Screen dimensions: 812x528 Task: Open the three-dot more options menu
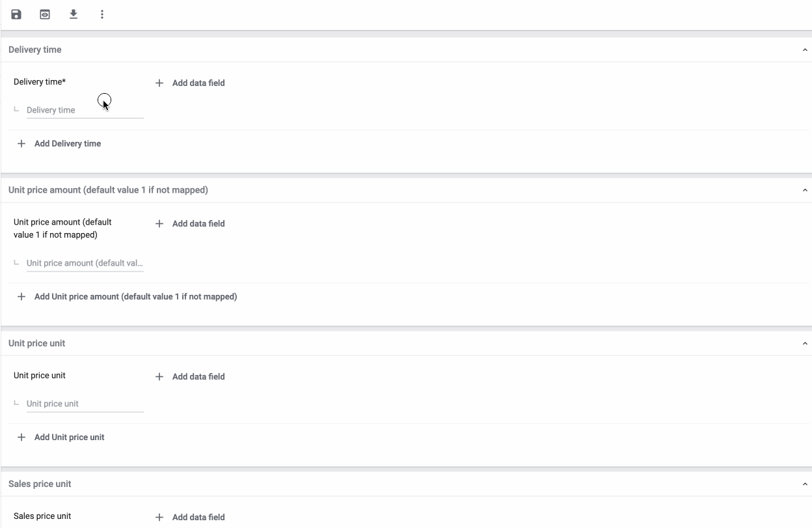[x=102, y=14]
